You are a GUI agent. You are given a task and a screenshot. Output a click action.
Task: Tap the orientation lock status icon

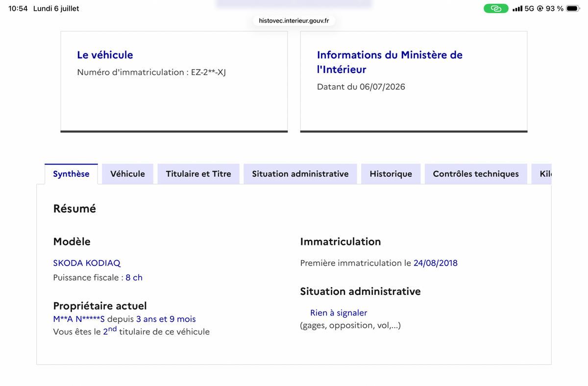(x=540, y=8)
